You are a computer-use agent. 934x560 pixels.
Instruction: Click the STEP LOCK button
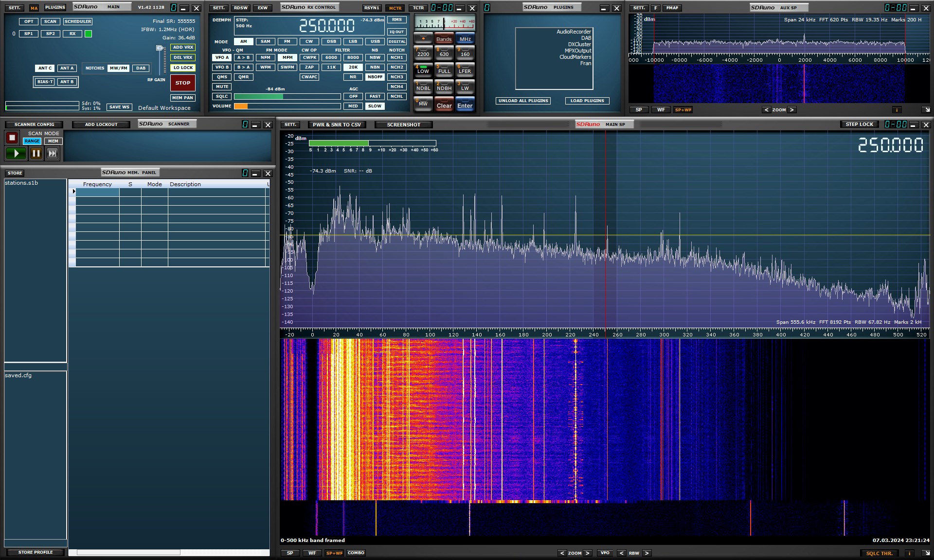pos(859,124)
